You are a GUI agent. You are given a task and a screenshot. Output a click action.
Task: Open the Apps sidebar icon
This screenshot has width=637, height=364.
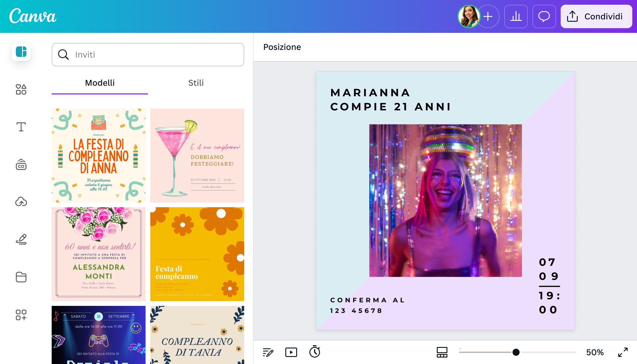pyautogui.click(x=21, y=315)
